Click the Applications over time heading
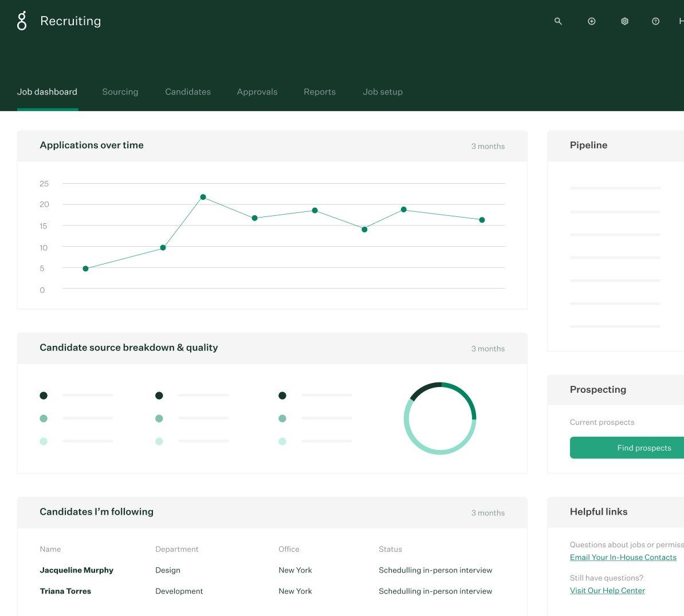 click(x=92, y=145)
